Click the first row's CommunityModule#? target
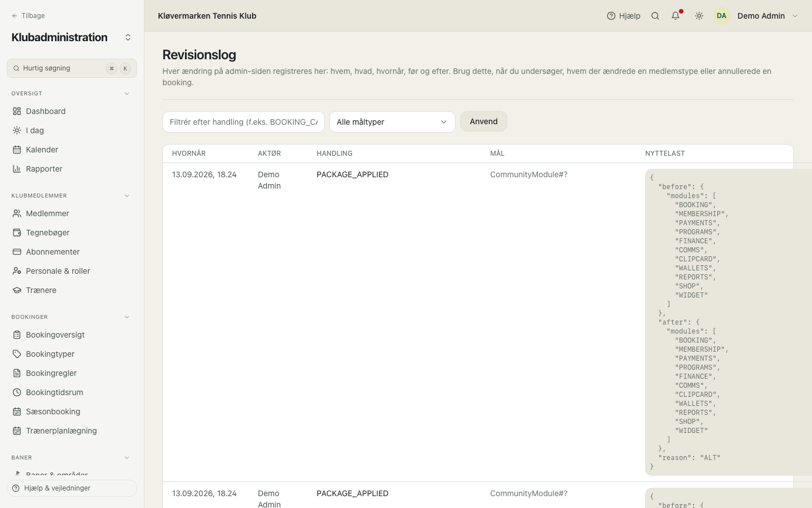Viewport: 812px width, 508px height. (x=529, y=174)
